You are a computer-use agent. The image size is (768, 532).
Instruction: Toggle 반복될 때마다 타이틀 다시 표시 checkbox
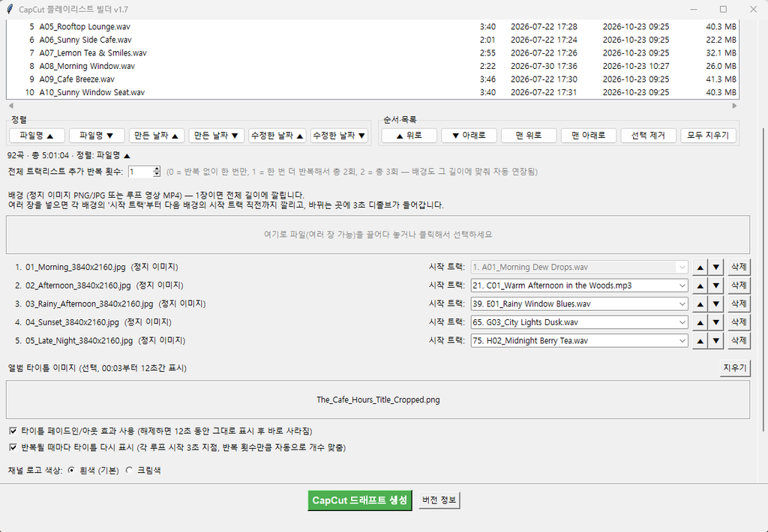[13, 447]
